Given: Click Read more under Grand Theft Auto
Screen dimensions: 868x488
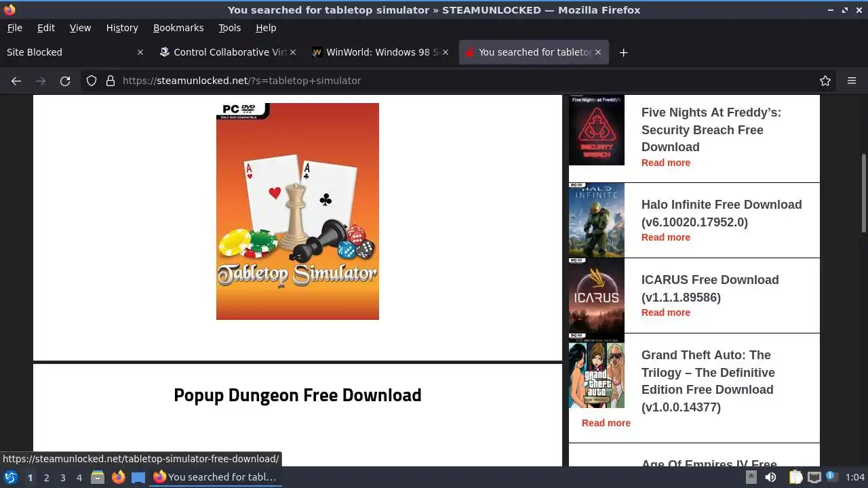Looking at the screenshot, I should pos(606,423).
